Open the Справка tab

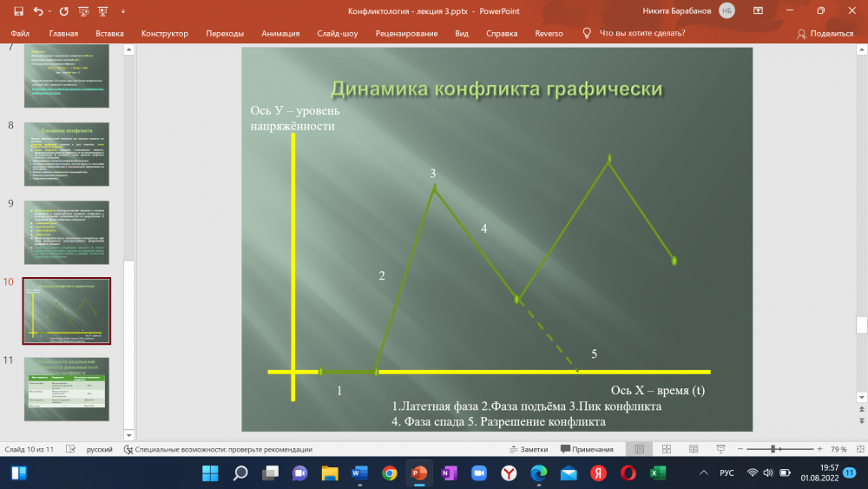point(502,33)
